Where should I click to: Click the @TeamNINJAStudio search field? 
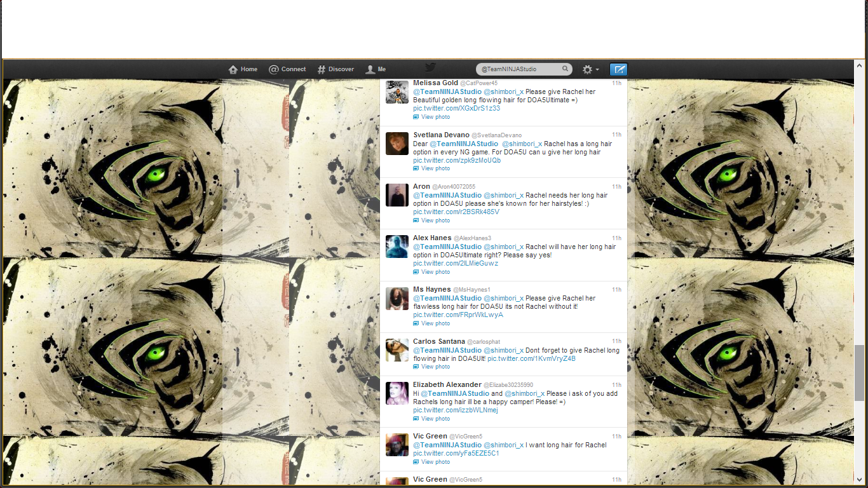[x=518, y=69]
